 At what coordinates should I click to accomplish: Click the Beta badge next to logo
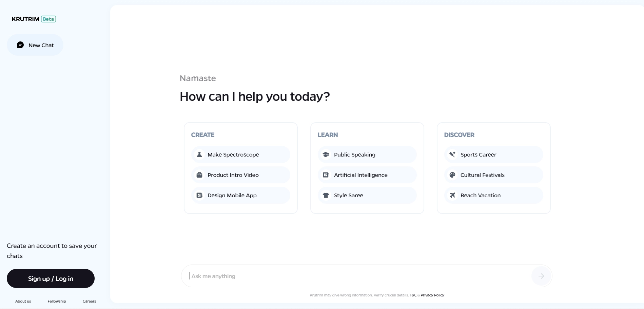click(48, 19)
